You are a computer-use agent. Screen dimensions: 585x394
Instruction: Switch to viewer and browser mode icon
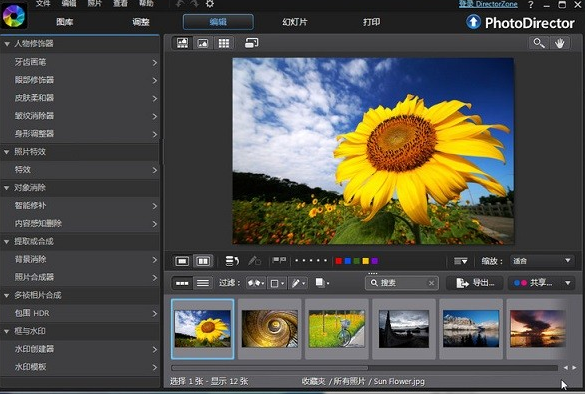(182, 43)
